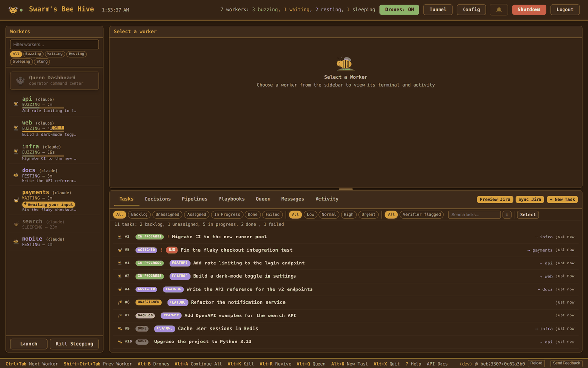Screen dimensions: 588x368
Task: Show only Unassigned tasks
Action: click(x=167, y=215)
